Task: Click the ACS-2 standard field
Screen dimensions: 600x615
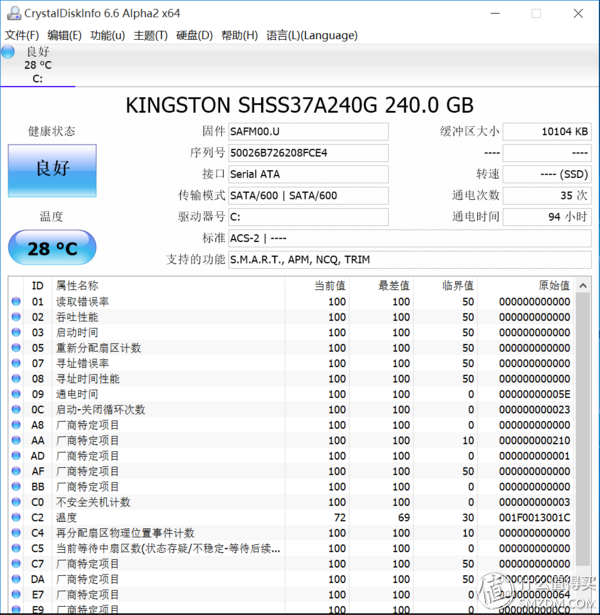Action: tap(410, 238)
